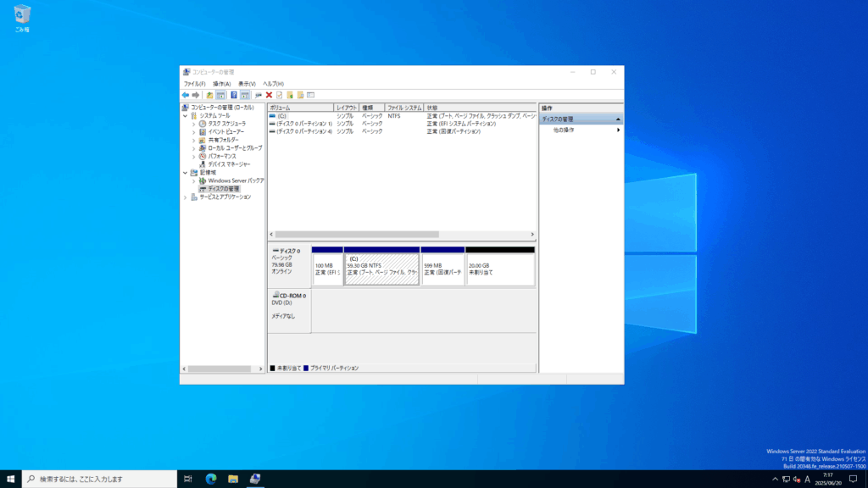This screenshot has height=488, width=868.
Task: Select デバイス マネージャー in the tree
Action: 228,164
